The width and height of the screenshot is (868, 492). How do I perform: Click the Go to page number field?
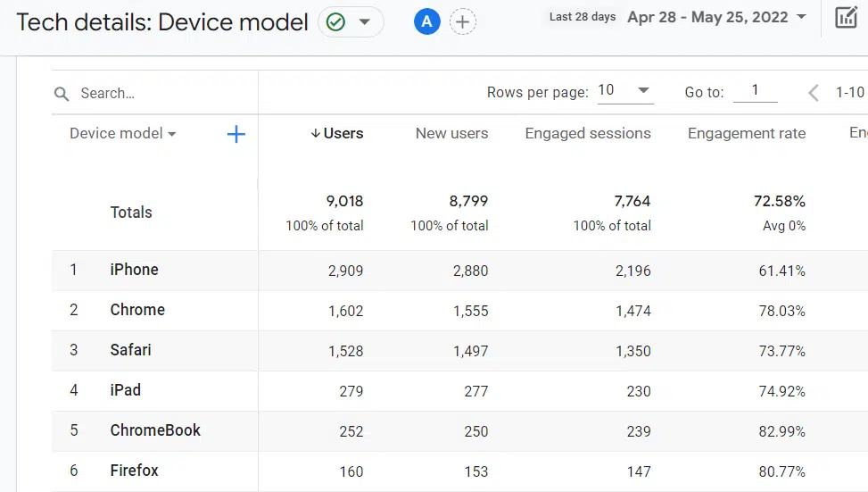coord(755,91)
